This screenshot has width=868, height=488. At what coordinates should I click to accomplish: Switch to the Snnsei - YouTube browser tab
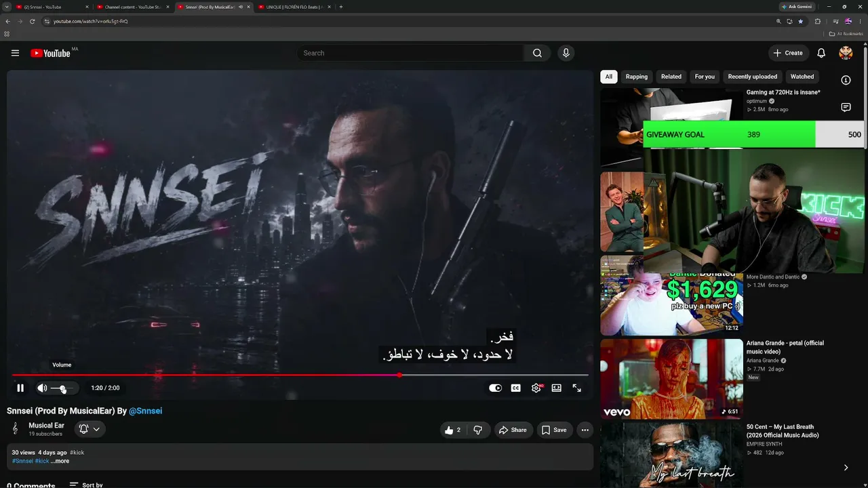(52, 7)
